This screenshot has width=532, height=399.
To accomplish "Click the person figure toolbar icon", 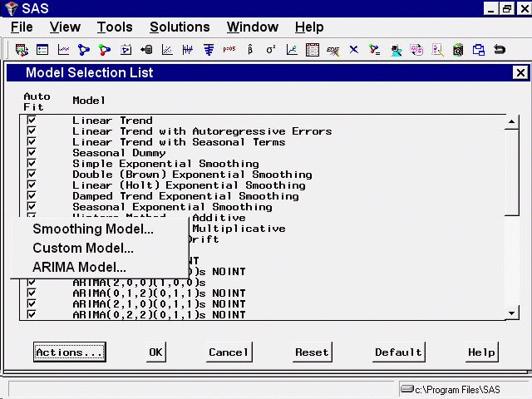I will tap(396, 51).
